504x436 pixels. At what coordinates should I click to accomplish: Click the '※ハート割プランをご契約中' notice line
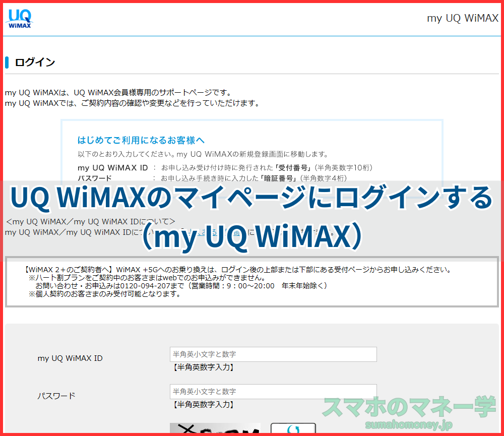(x=147, y=278)
